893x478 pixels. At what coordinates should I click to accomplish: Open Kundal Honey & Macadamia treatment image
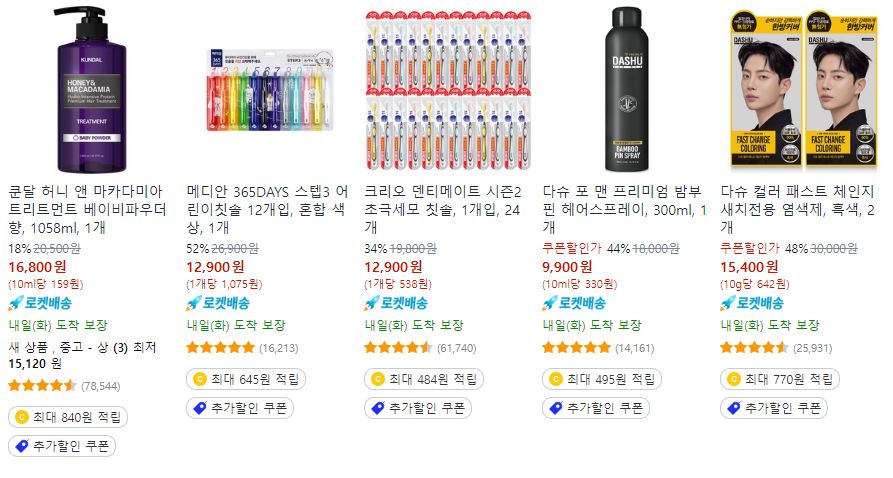[x=92, y=89]
